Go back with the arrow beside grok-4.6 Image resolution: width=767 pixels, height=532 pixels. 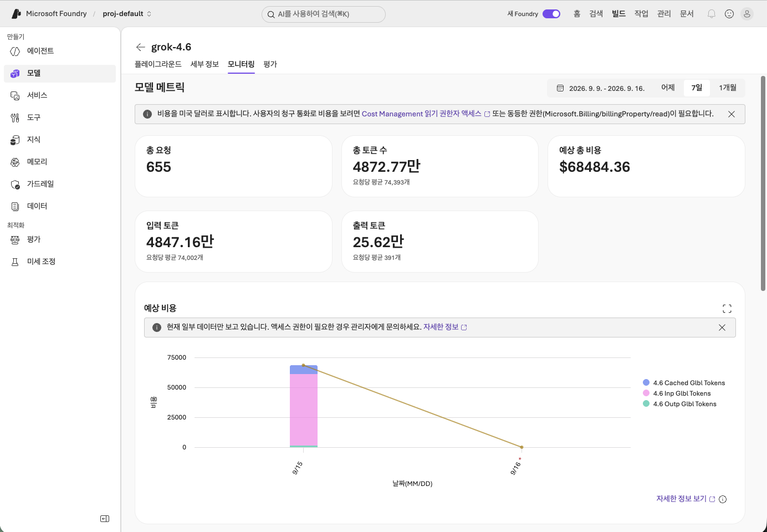pyautogui.click(x=141, y=47)
